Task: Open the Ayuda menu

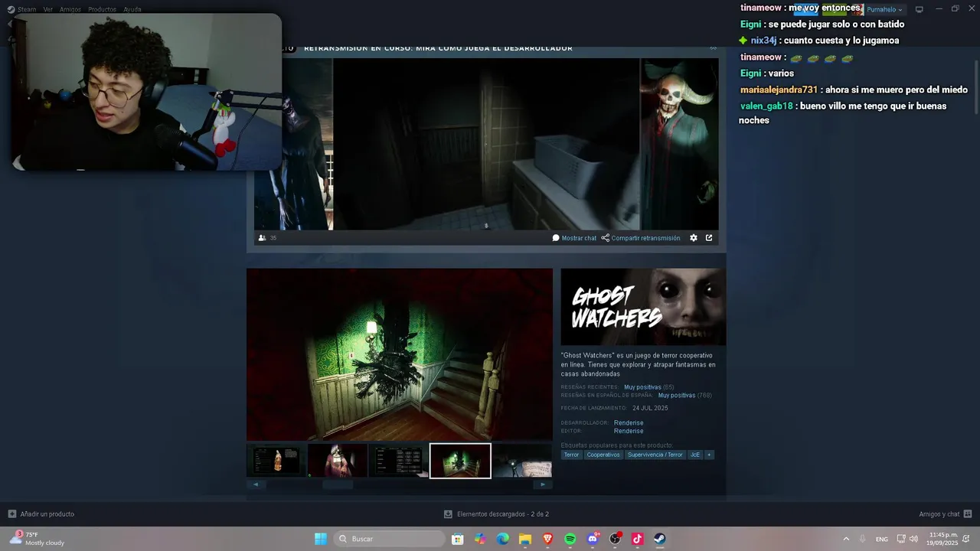Action: click(132, 9)
